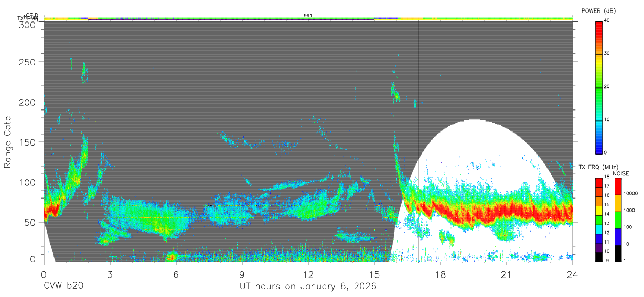This screenshot has height=297, width=644.
Task: Click the UT hour 24 axis label
Action: click(573, 274)
